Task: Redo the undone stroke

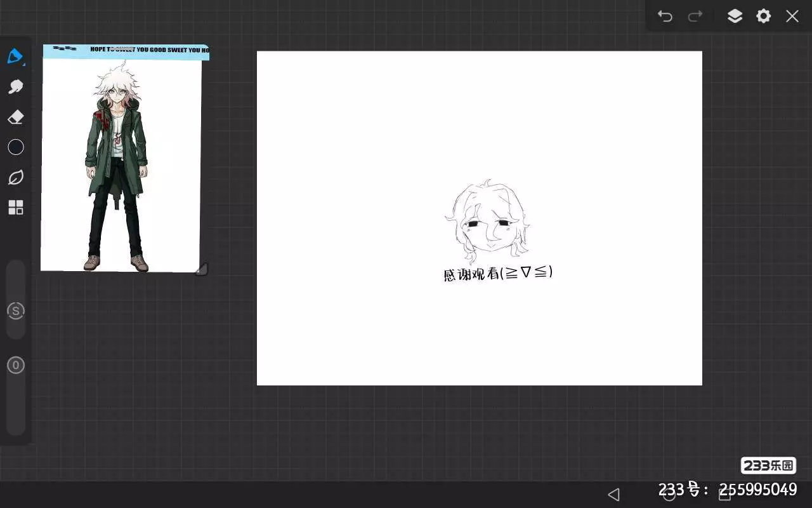Action: (695, 16)
